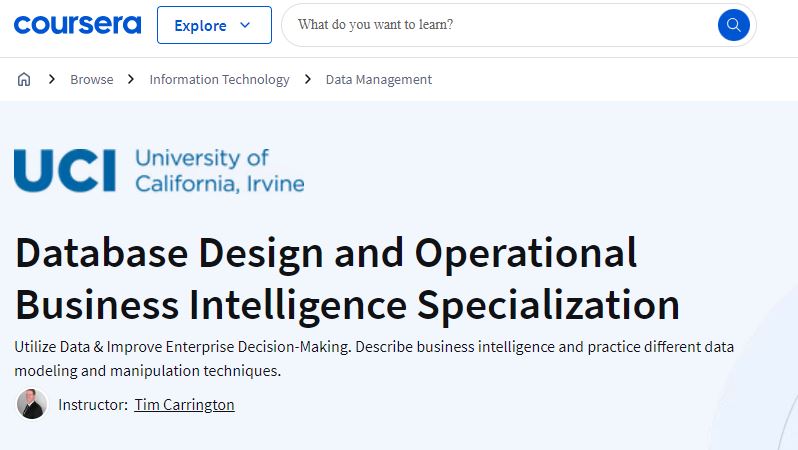Click the UCI logo mark
Viewport: 798px width, 450px height.
point(65,171)
